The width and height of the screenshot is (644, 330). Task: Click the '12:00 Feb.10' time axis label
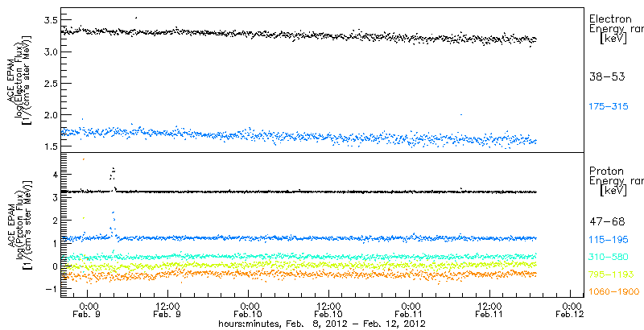329,311
